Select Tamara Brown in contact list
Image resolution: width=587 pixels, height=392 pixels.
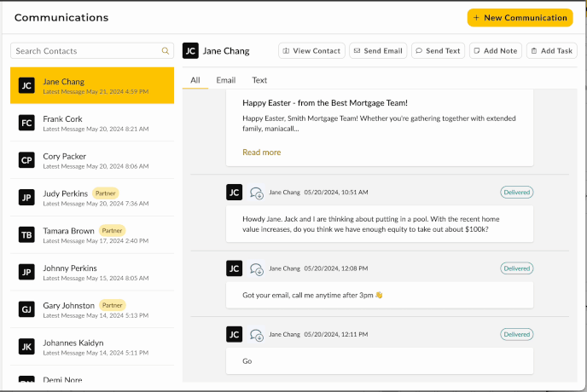pyautogui.click(x=92, y=235)
